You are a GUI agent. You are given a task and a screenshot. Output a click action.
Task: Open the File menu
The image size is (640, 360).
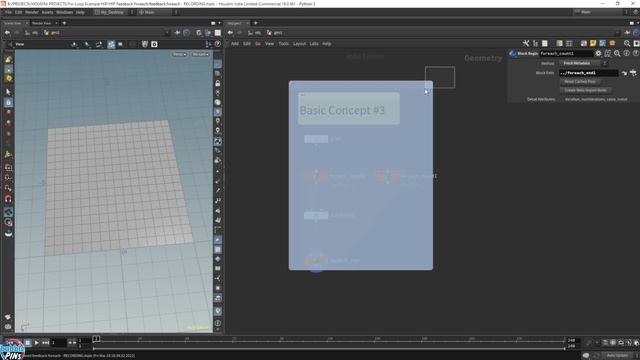pos(8,12)
